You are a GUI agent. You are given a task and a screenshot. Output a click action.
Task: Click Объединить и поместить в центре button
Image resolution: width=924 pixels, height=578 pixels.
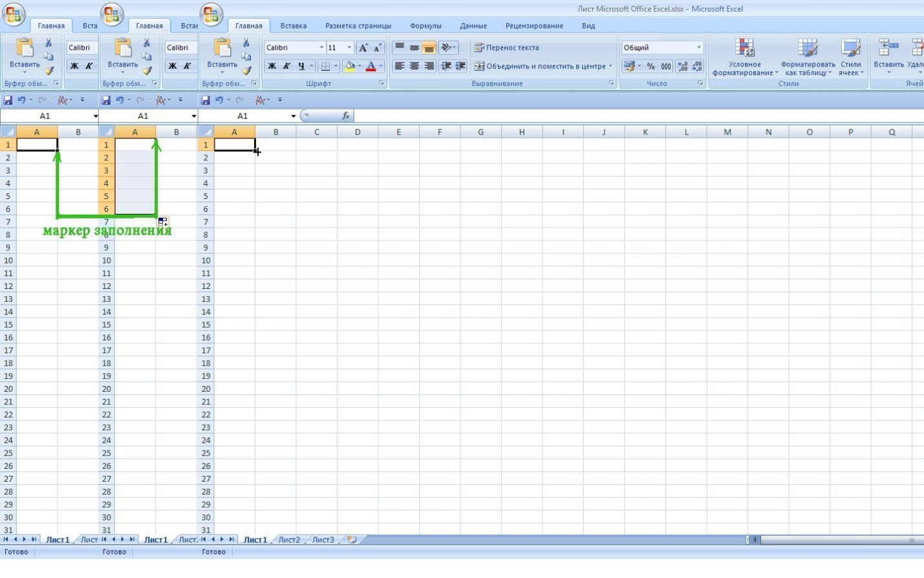(539, 66)
